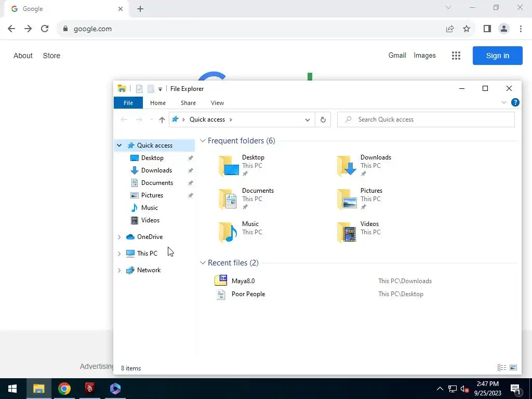Bookmark this tab with star icon
Screen dimensions: 532x399
click(x=467, y=29)
